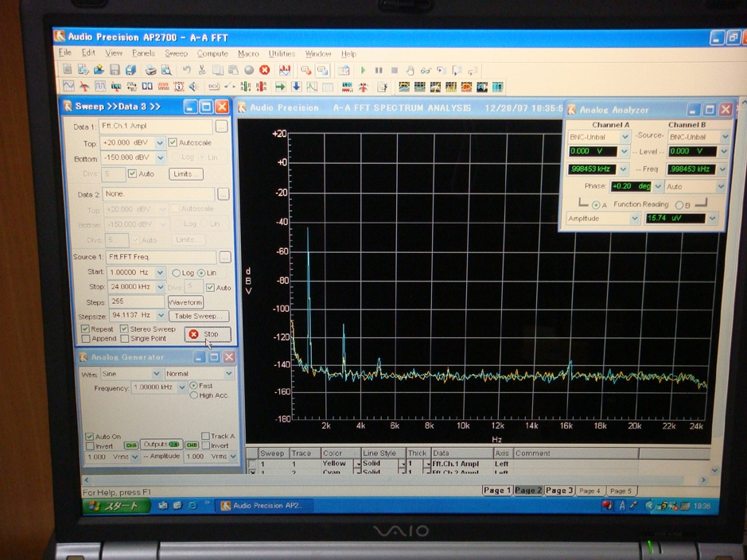747x560 pixels.
Task: Open the Yellow color dropdown in trace table
Action: [357, 463]
